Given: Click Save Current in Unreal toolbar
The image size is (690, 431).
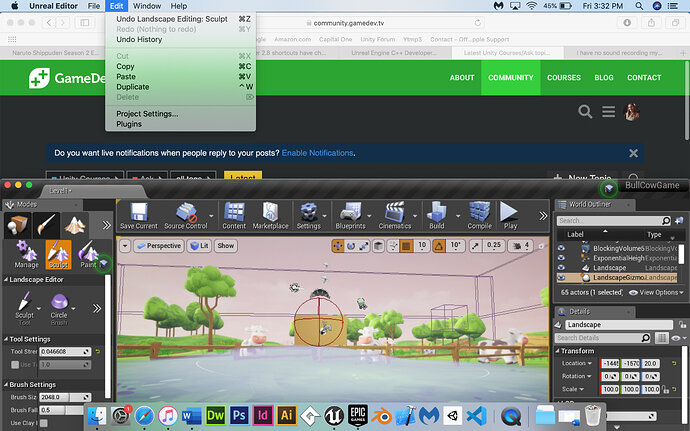Looking at the screenshot, I should [139, 216].
